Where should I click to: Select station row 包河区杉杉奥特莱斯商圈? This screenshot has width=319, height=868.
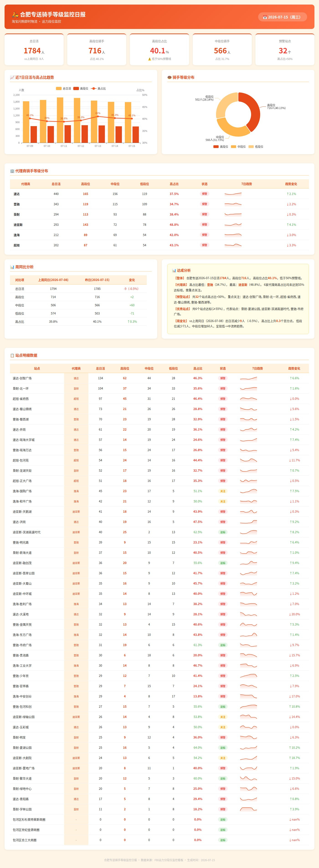tap(159, 820)
